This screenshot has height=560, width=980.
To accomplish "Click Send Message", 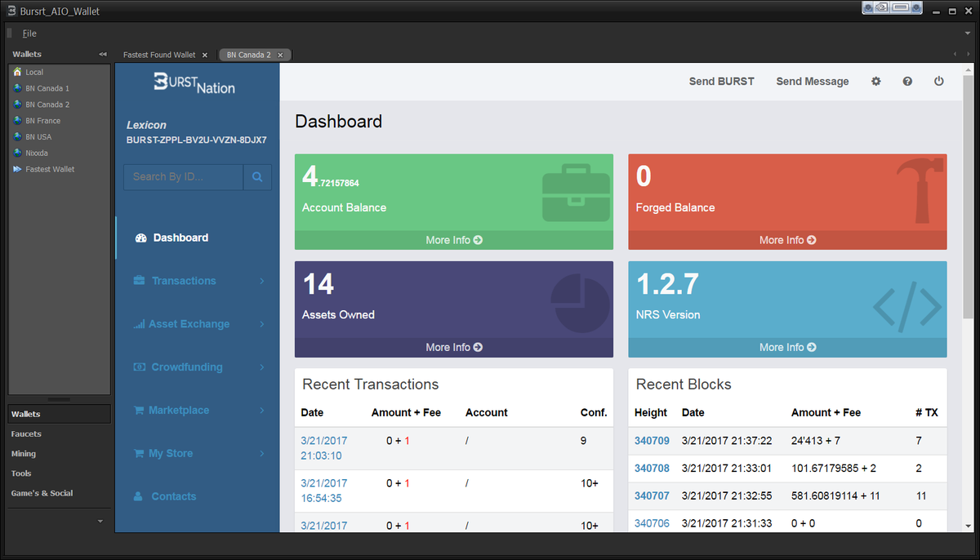I will (813, 82).
